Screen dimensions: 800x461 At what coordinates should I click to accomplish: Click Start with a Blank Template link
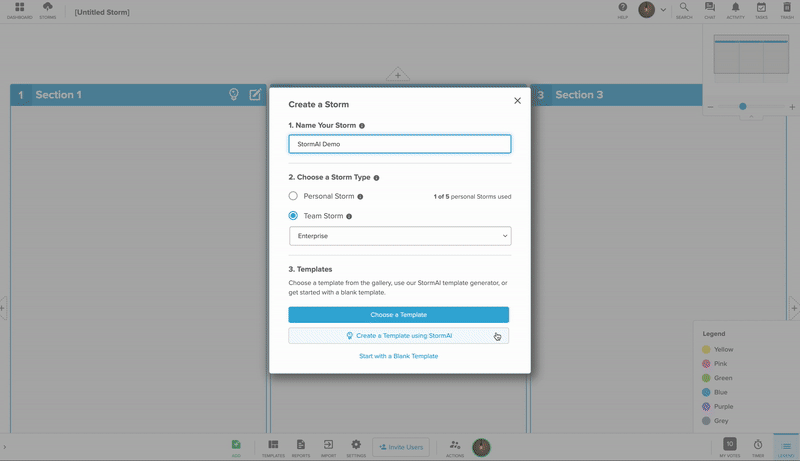coord(398,356)
